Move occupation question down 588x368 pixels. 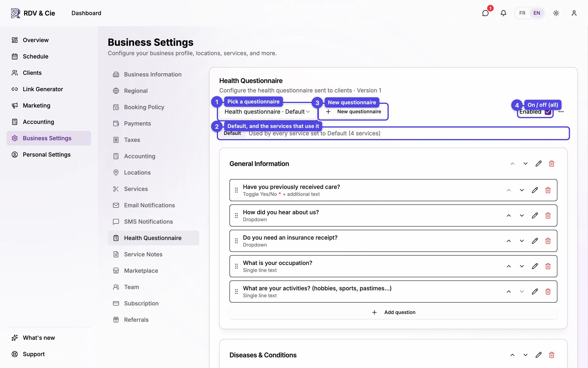[522, 266]
